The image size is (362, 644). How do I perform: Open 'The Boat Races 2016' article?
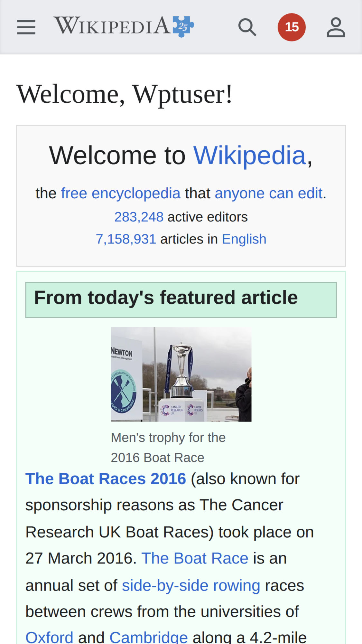pos(106,479)
